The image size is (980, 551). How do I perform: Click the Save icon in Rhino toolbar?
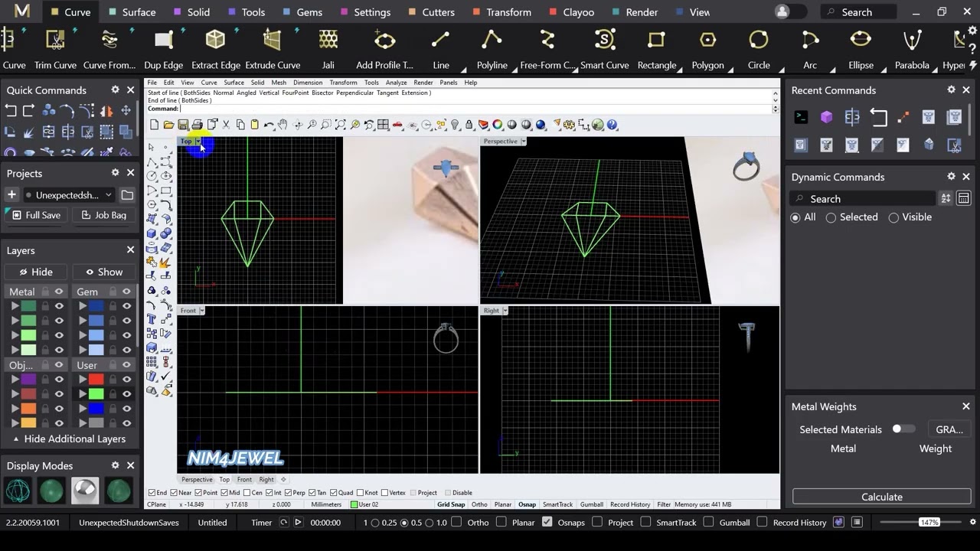tap(183, 125)
